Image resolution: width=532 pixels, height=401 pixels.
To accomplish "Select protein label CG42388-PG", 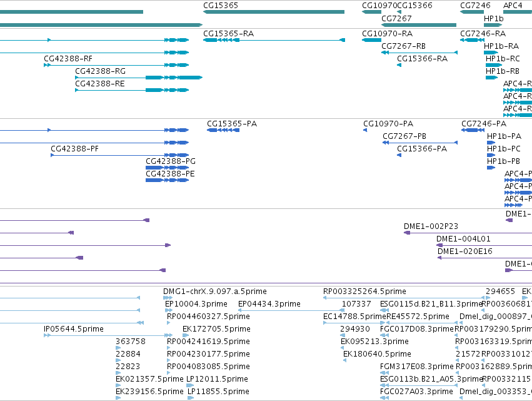I will coord(171,161).
